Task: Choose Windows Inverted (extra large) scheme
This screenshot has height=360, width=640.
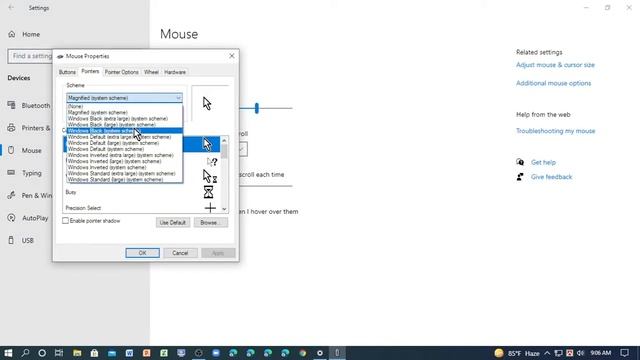Action: click(x=124, y=156)
